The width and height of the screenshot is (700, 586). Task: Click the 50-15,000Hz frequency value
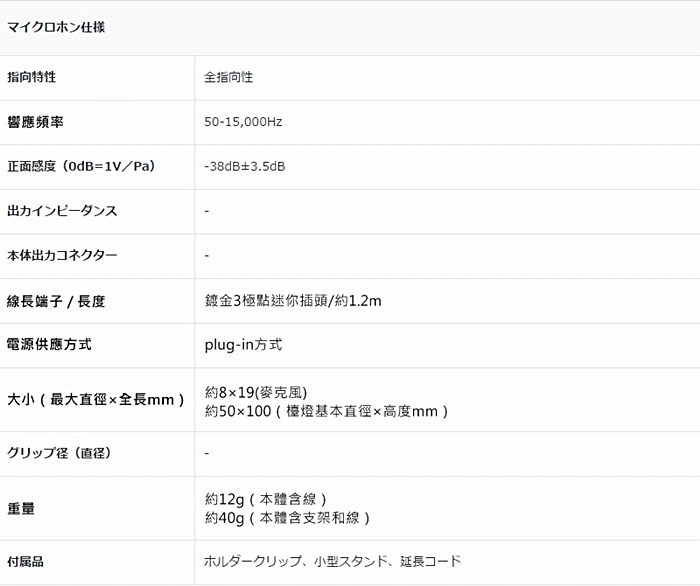click(243, 122)
